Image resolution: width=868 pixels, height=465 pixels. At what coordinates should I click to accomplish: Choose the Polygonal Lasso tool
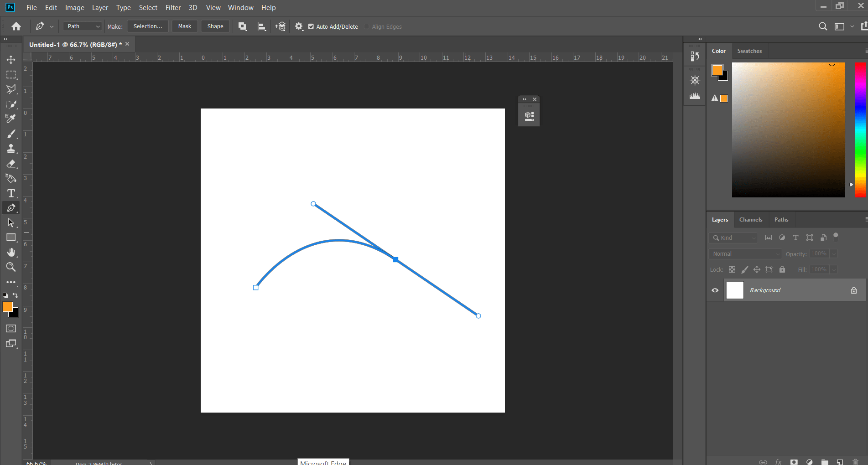(x=11, y=89)
